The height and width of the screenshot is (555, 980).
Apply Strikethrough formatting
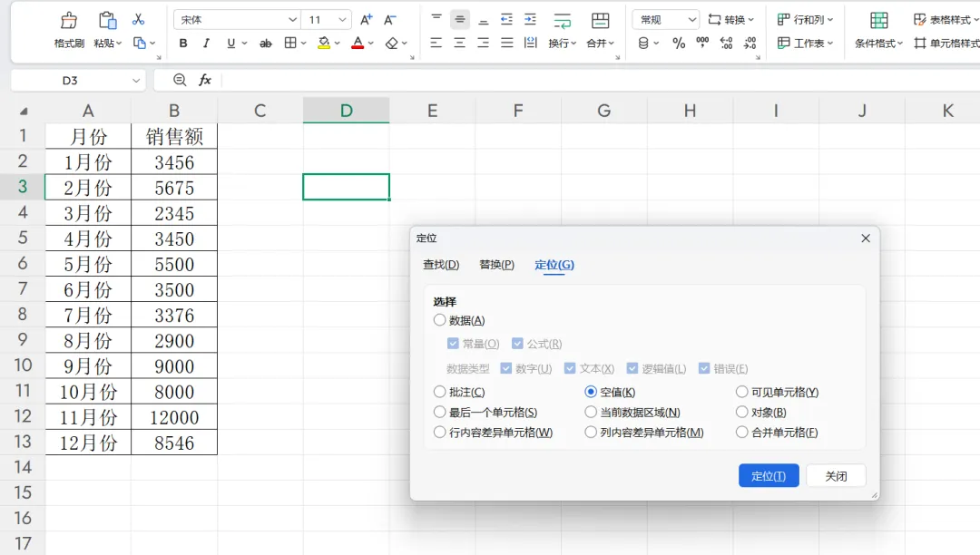(x=266, y=44)
